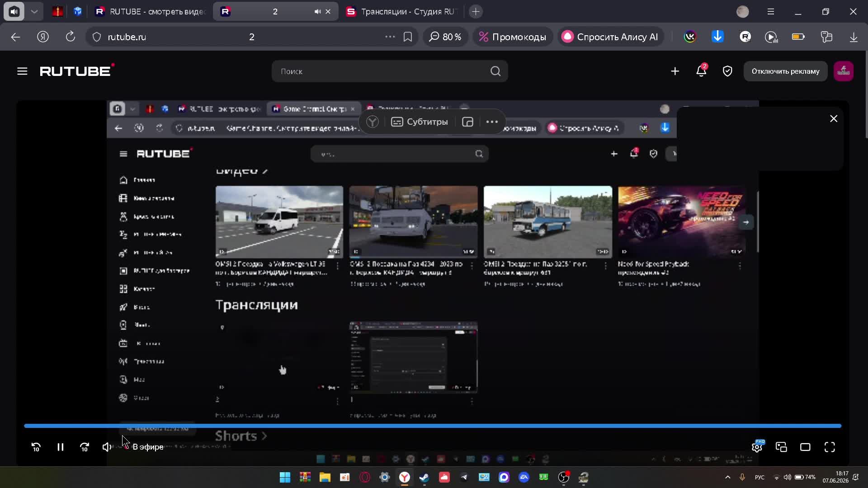The width and height of the screenshot is (868, 488).
Task: Open the Промокоды button
Action: pos(513,37)
